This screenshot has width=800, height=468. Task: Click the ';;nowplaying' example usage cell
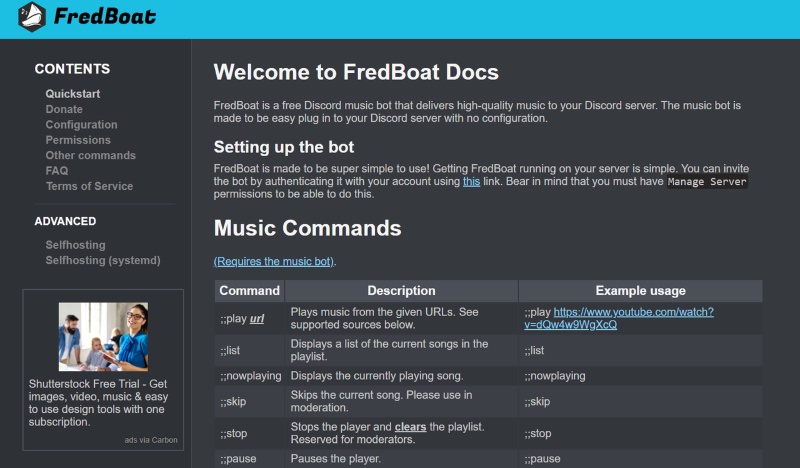coord(640,376)
